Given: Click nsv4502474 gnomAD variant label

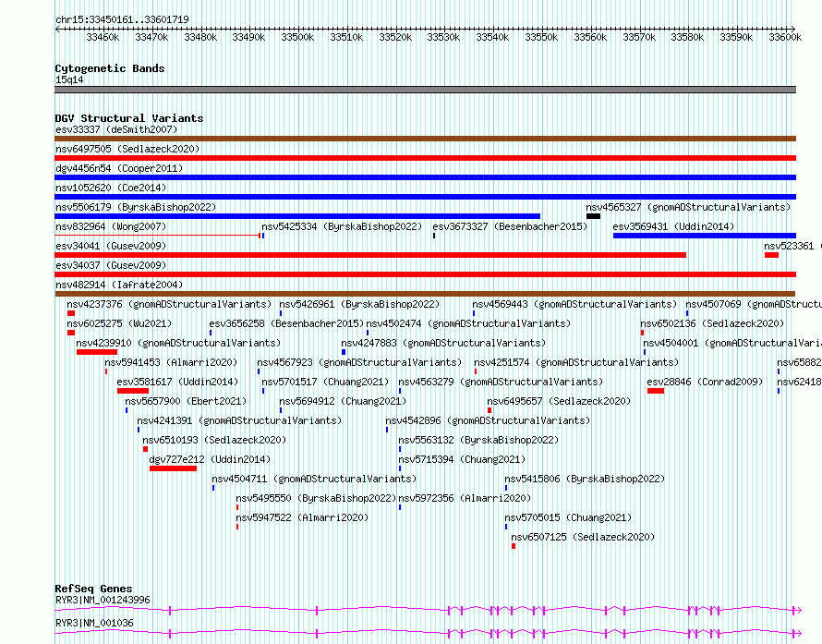Looking at the screenshot, I should tap(468, 323).
